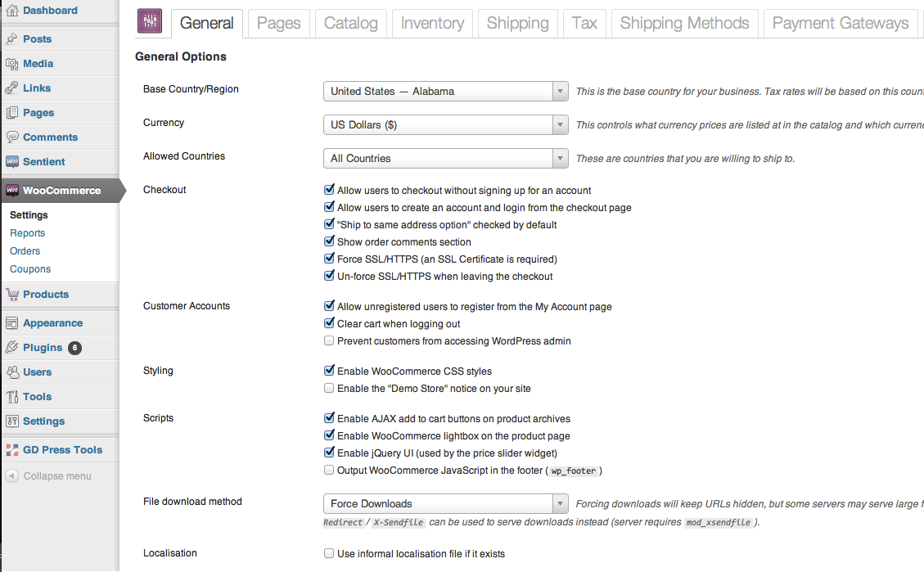924x572 pixels.
Task: Click the Posts pushpin icon
Action: click(x=11, y=39)
